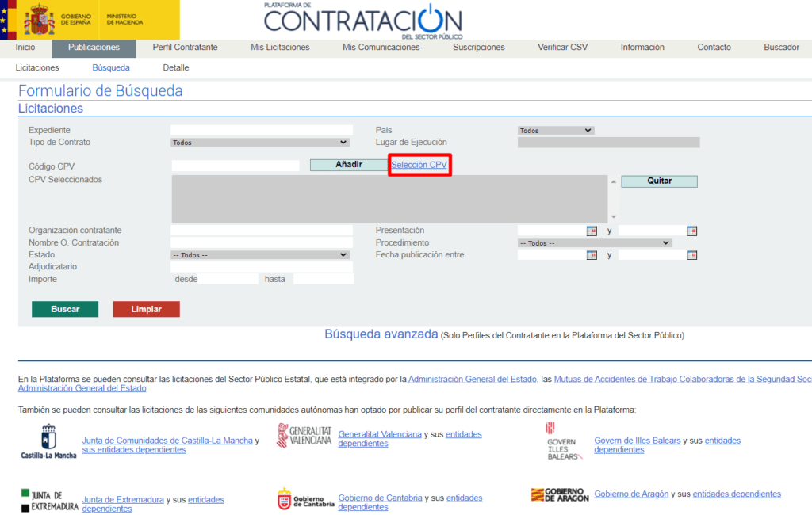Image resolution: width=812 pixels, height=515 pixels.
Task: Open Búsqueda avanzada link
Action: (381, 334)
